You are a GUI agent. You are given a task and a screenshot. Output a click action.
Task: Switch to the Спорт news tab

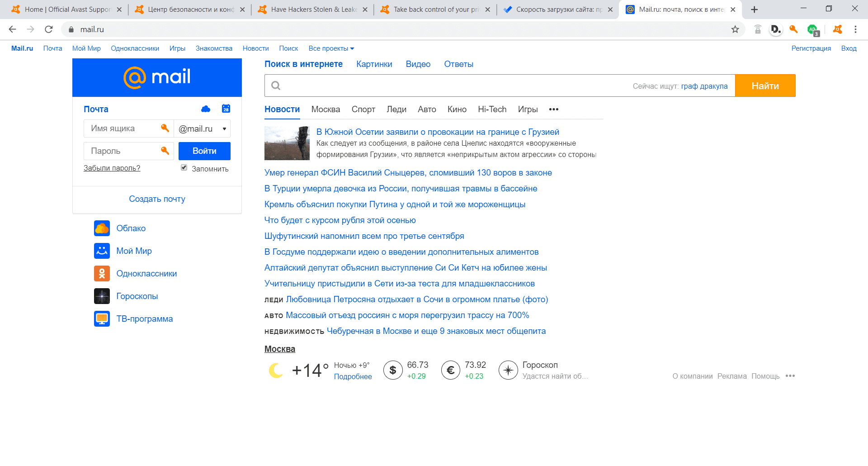[363, 109]
